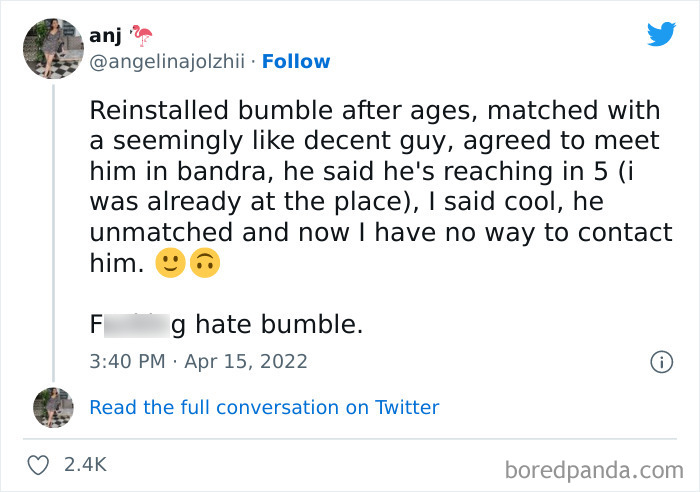This screenshot has width=700, height=492.
Task: Click the smiling face emoji
Action: pyautogui.click(x=171, y=263)
